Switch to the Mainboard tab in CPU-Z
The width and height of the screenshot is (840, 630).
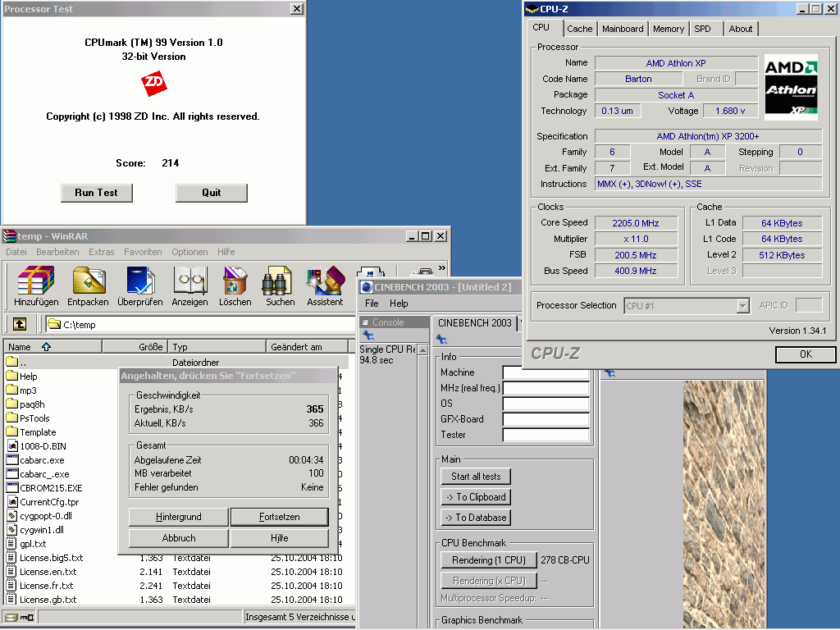[623, 29]
